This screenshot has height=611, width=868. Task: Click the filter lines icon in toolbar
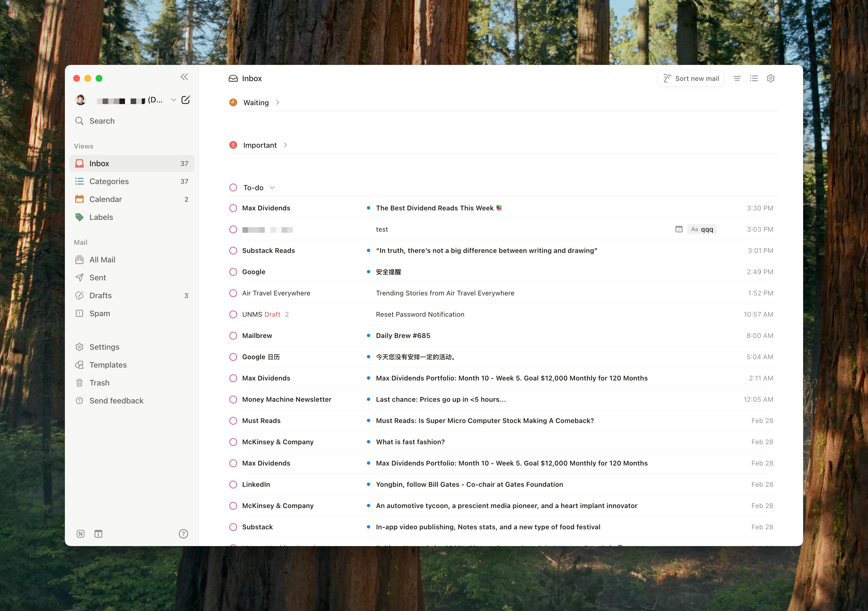(737, 78)
